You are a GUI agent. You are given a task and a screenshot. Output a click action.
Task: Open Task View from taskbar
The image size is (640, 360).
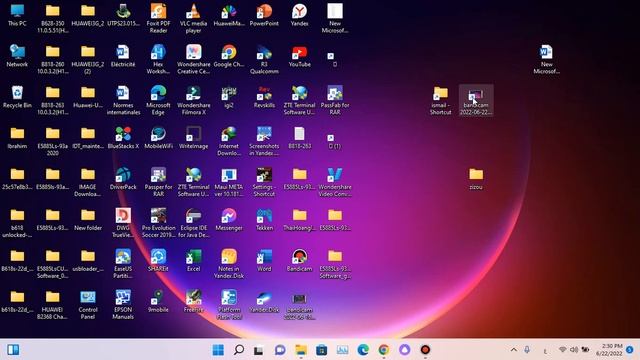[x=259, y=350]
